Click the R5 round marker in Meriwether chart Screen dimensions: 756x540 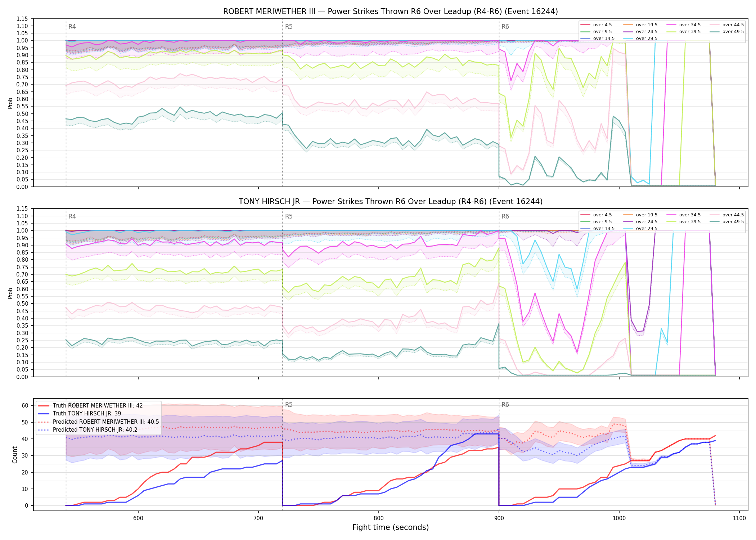(x=289, y=27)
